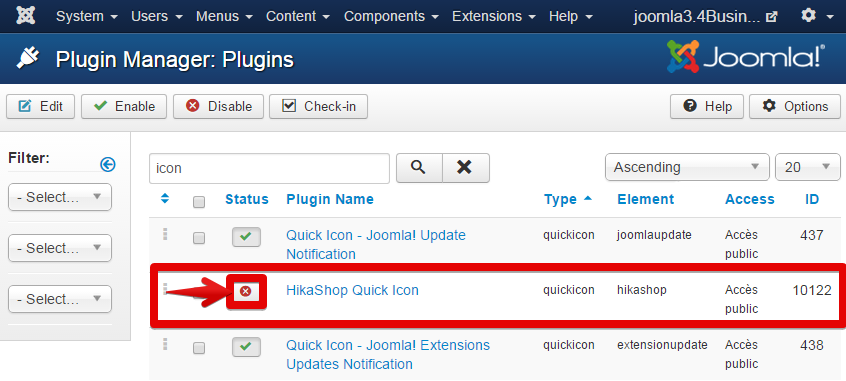This screenshot has width=846, height=381.
Task: Click the Disable toolbar button
Action: (x=219, y=106)
